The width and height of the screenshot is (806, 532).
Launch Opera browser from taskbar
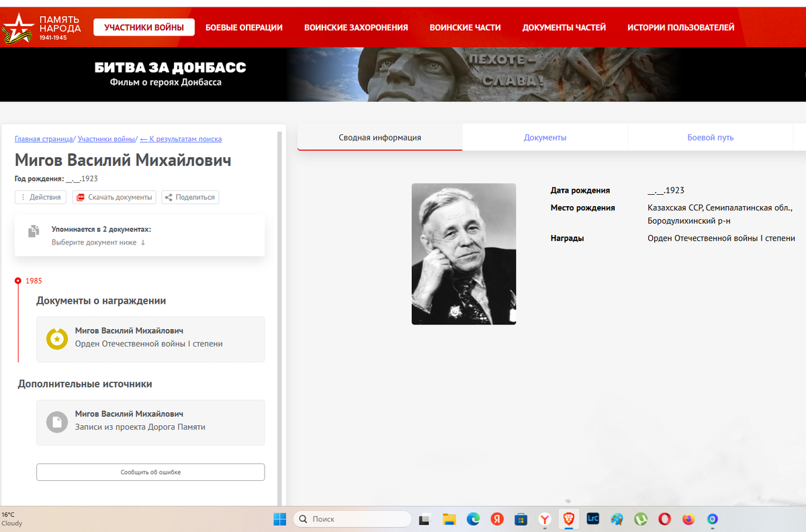pyautogui.click(x=664, y=519)
